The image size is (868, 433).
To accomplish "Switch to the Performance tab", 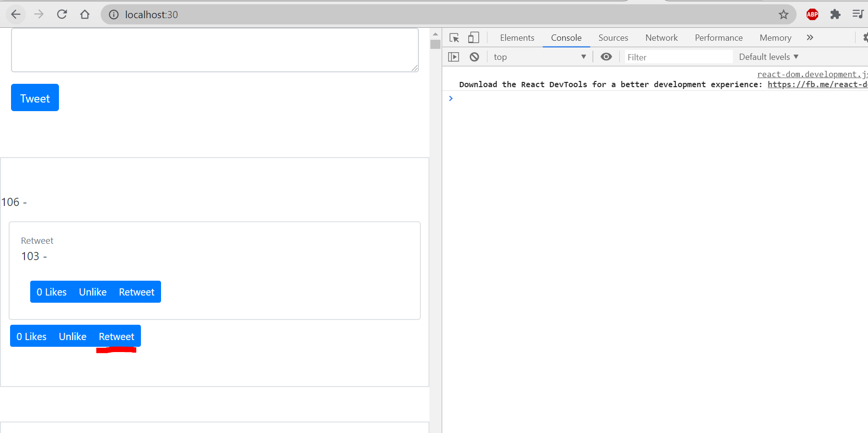I will [x=718, y=38].
